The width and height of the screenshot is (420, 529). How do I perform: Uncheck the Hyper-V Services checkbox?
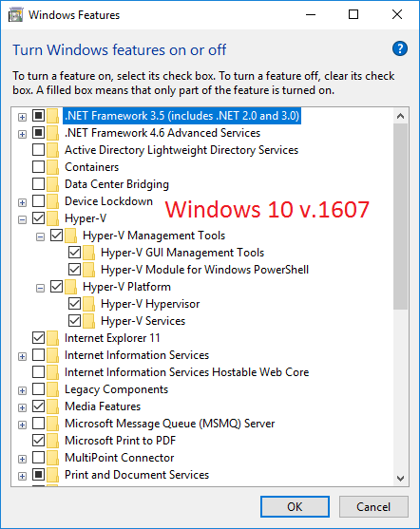point(75,320)
